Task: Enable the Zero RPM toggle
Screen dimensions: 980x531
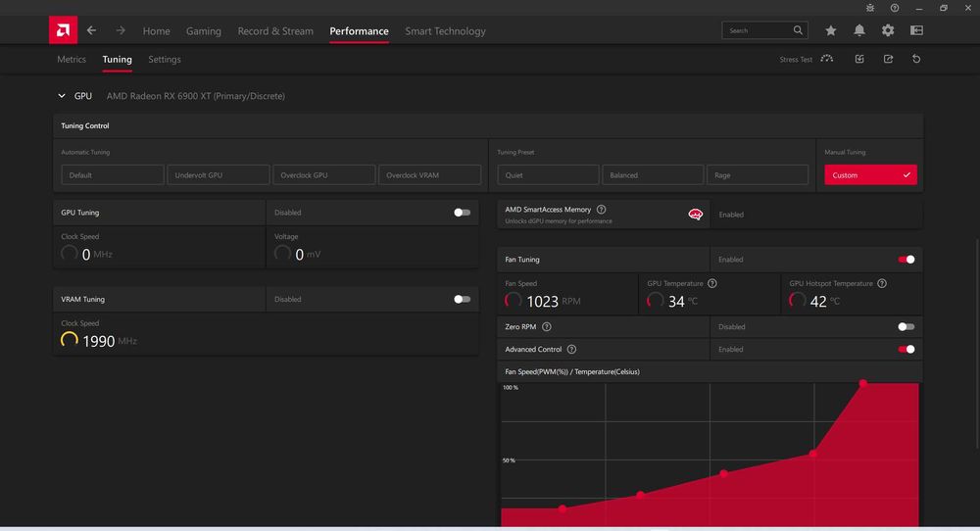Action: pos(906,326)
